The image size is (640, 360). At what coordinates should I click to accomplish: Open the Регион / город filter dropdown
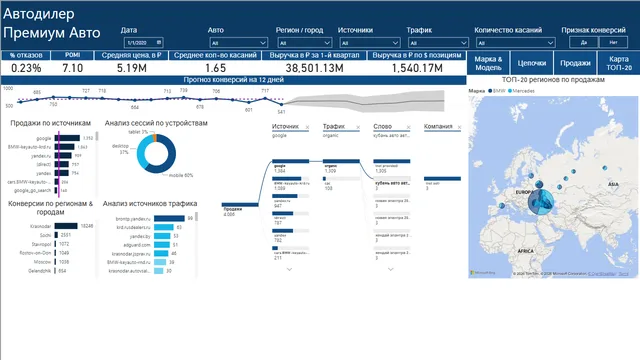(x=304, y=43)
